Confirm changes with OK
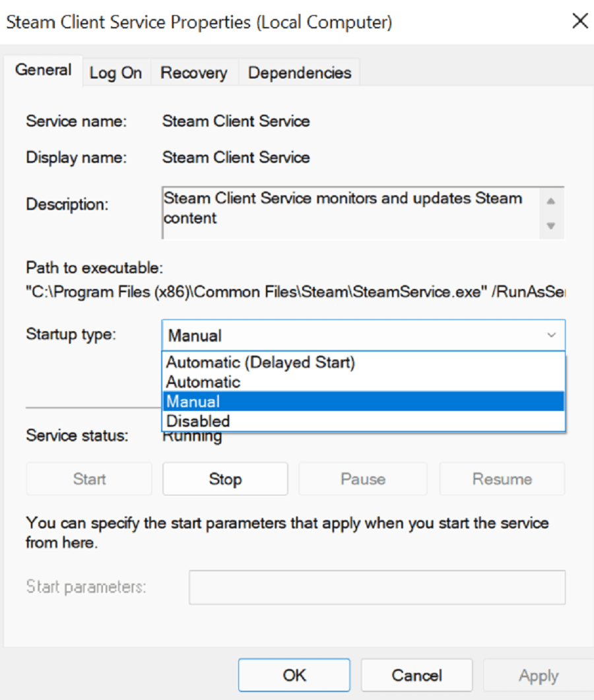This screenshot has width=594, height=700. 294,675
